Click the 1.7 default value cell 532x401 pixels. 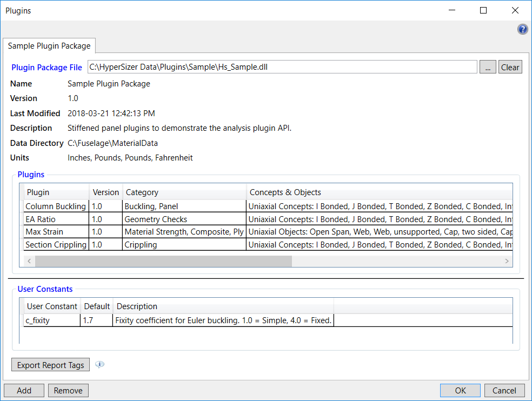(x=97, y=320)
